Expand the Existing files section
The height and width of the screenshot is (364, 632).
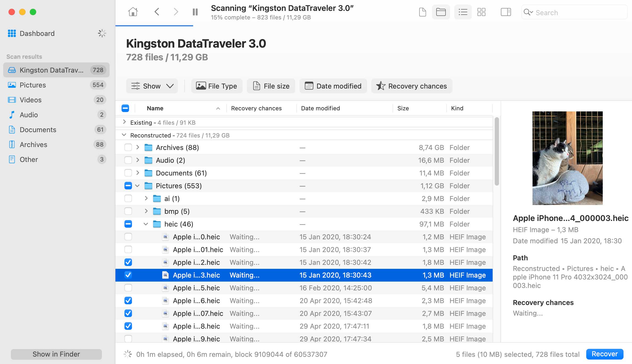[x=124, y=122]
